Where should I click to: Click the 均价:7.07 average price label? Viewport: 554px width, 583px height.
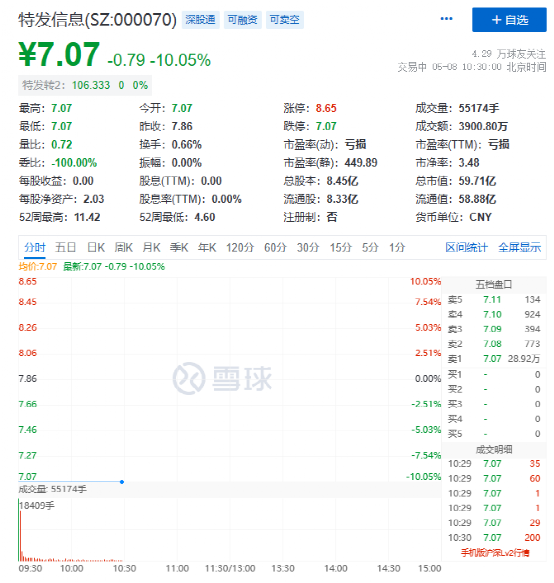pyautogui.click(x=38, y=267)
